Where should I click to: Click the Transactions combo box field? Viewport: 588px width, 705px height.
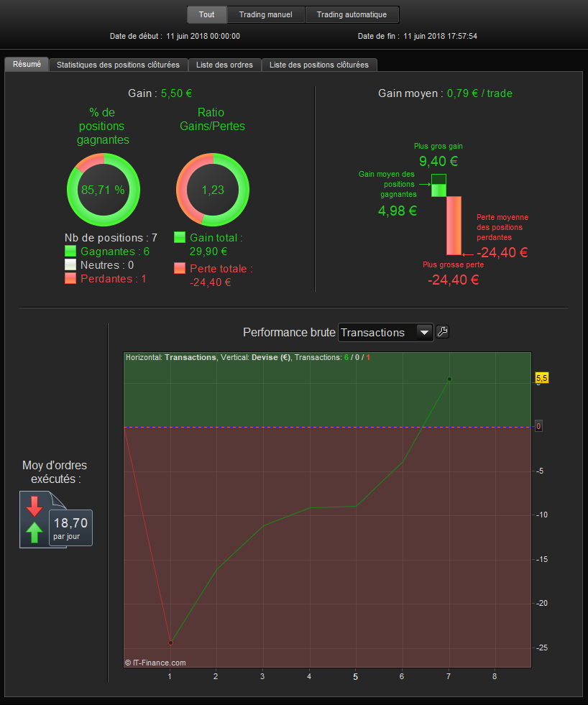(x=385, y=332)
